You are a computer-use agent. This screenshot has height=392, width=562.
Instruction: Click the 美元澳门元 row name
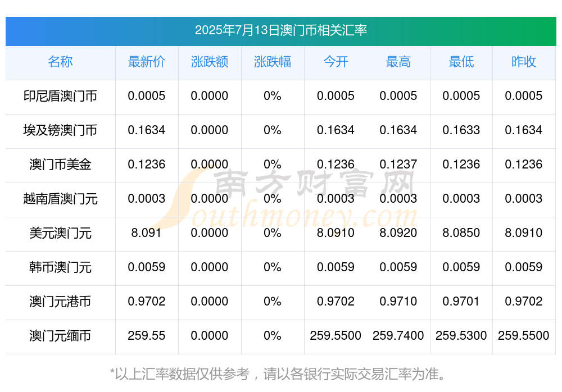(x=60, y=233)
